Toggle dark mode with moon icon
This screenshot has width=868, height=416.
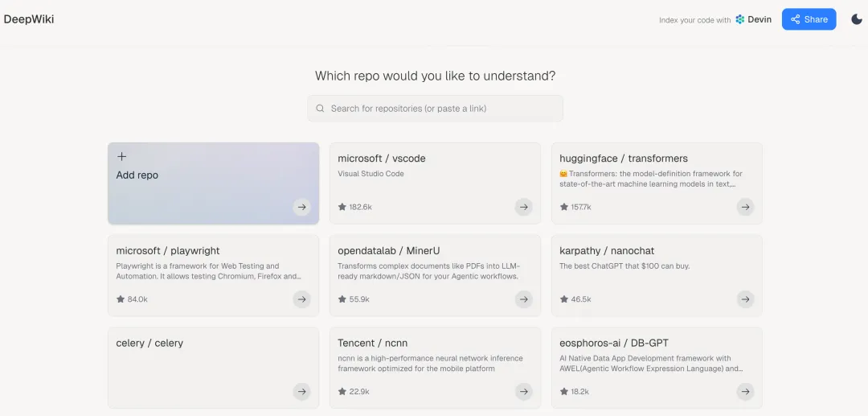[x=857, y=19]
